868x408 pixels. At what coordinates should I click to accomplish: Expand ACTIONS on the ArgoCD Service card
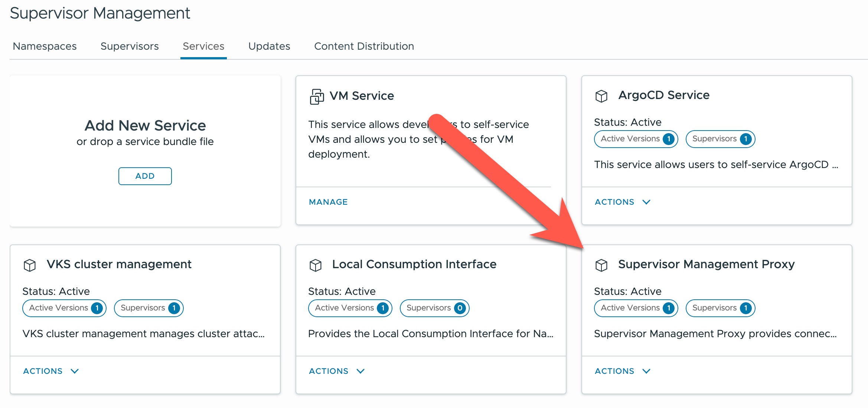point(622,202)
